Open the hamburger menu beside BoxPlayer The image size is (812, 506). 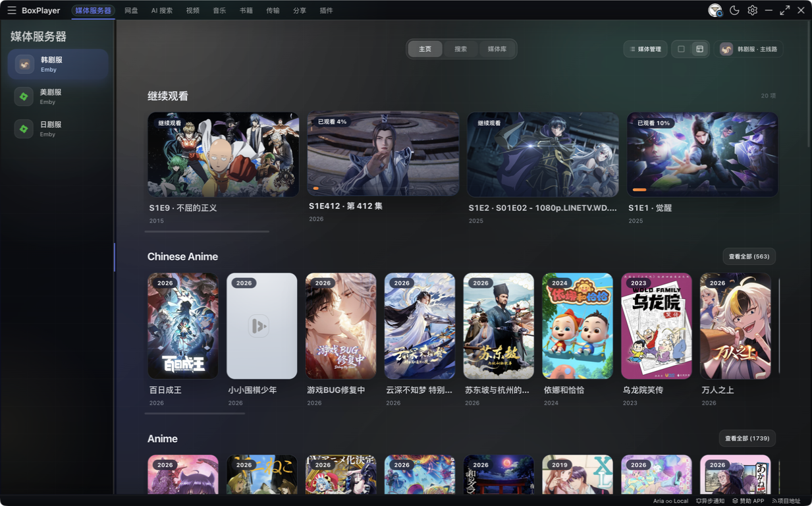pos(11,11)
